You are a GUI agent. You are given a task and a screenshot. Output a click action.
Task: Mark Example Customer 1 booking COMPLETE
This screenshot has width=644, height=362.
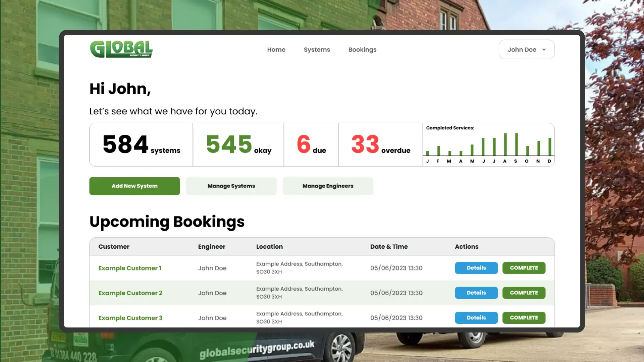pyautogui.click(x=524, y=268)
